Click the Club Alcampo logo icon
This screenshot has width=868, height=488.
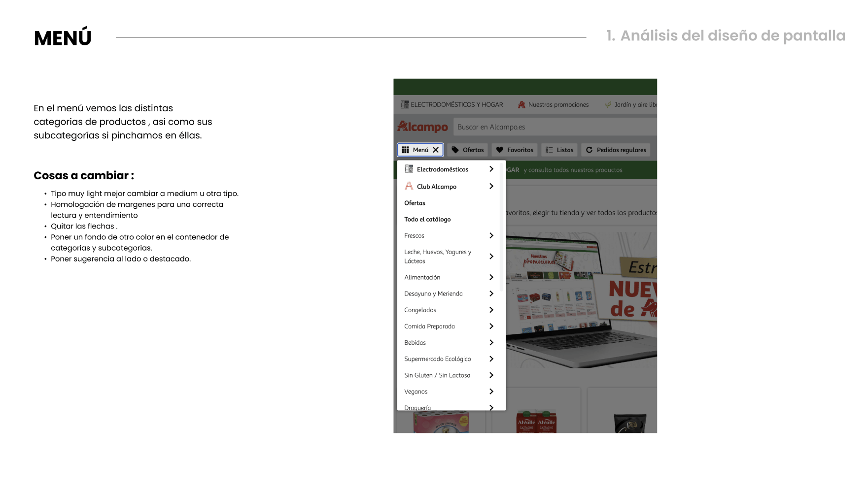(409, 186)
